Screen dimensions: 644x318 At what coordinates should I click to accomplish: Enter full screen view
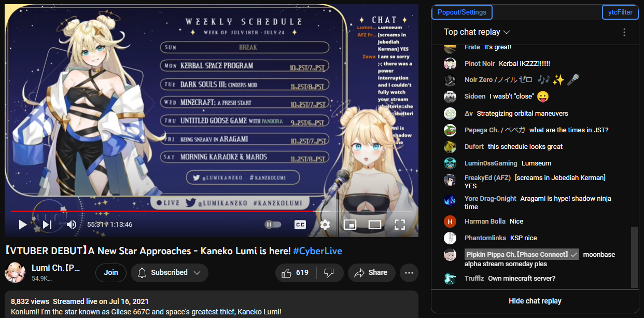coord(400,225)
